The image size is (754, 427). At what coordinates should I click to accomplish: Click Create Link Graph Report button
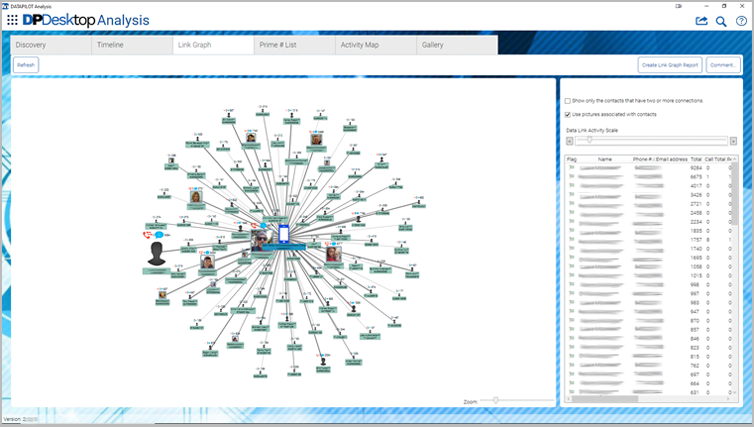click(669, 65)
